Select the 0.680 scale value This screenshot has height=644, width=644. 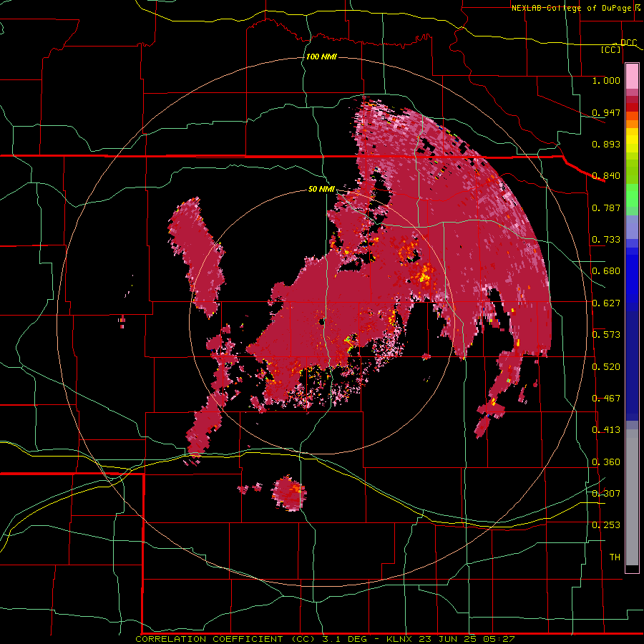click(x=606, y=271)
